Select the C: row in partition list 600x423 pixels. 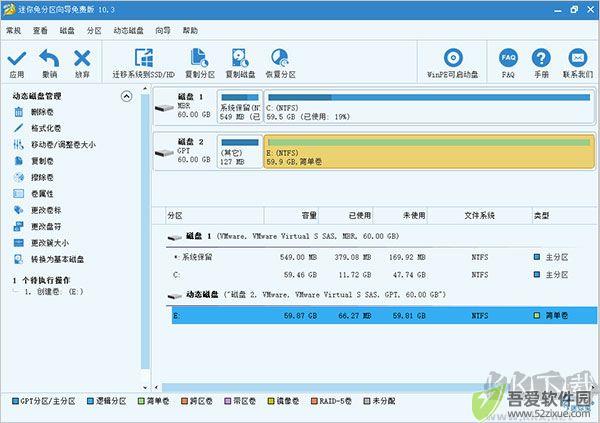pyautogui.click(x=382, y=274)
